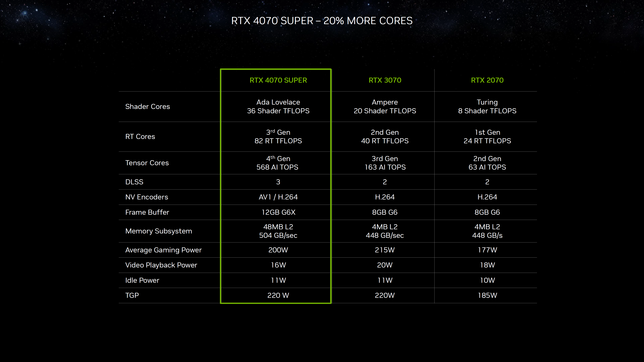The width and height of the screenshot is (644, 362).
Task: Click the Frame Buffer row label
Action: click(x=147, y=212)
